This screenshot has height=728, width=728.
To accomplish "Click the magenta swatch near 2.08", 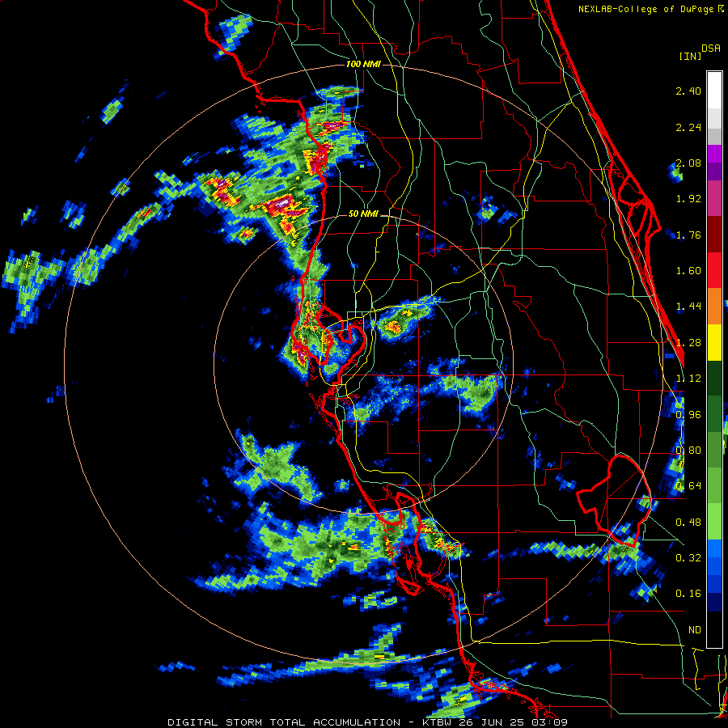I will click(x=714, y=154).
